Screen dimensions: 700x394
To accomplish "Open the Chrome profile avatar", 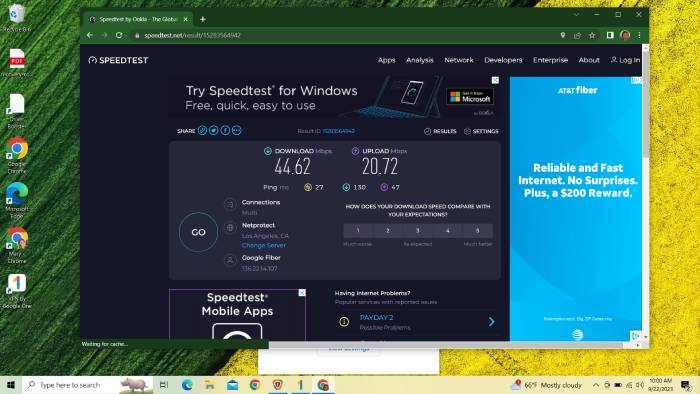I will [x=625, y=35].
